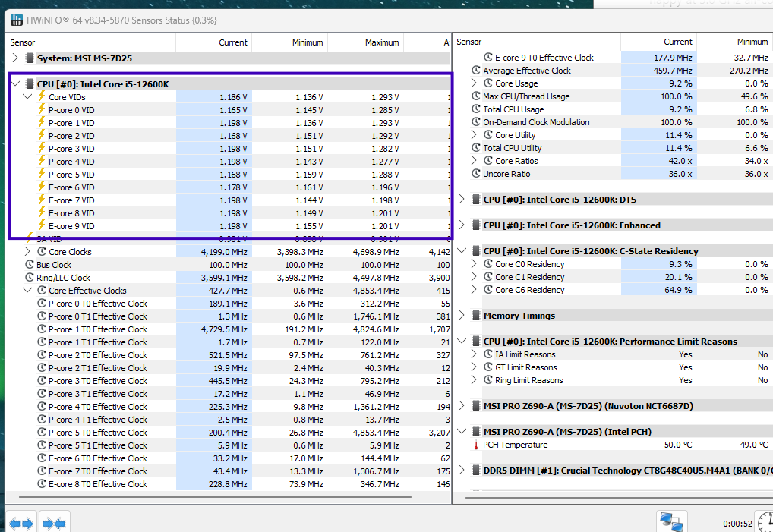Screen dimensions: 773x532
Task: Collapse the Core Effective Clocks subtree
Action: [x=27, y=290]
